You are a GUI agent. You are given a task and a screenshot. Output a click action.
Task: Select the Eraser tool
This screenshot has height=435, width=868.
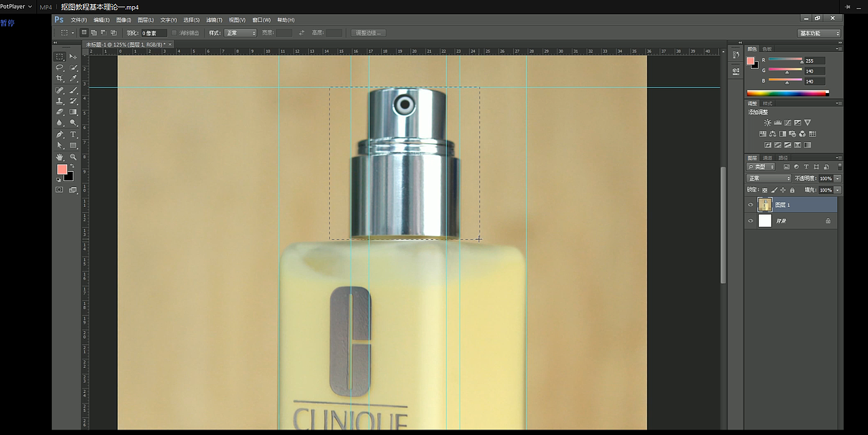pos(60,112)
